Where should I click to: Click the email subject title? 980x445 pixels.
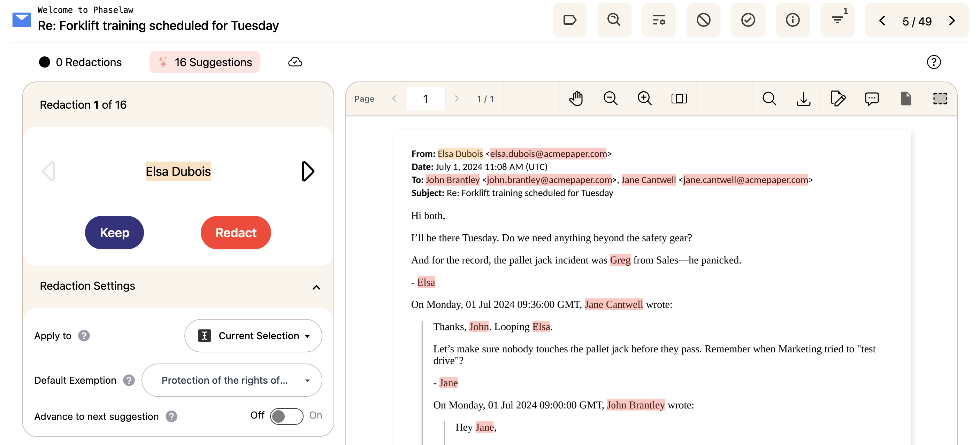pos(158,25)
